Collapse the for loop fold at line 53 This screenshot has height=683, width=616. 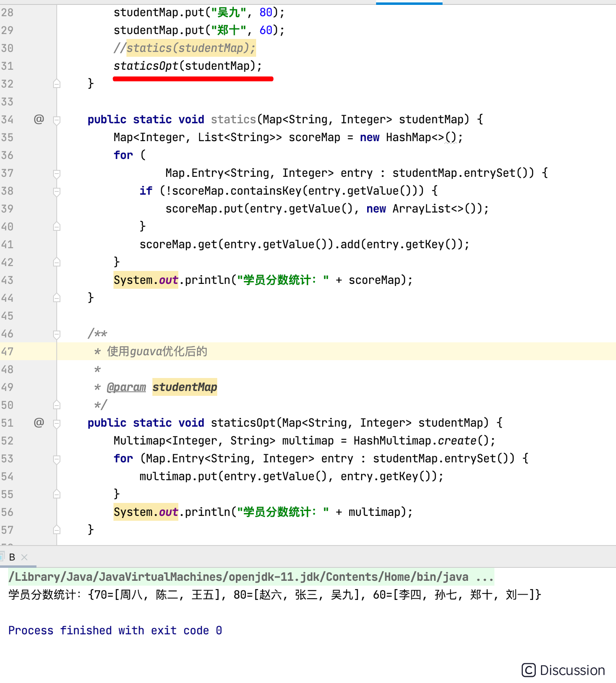[x=57, y=459]
